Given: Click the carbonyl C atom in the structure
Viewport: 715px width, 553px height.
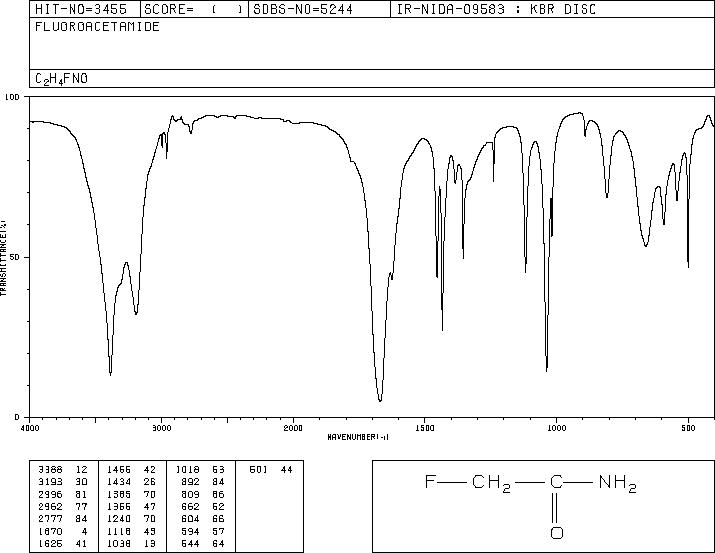Looking at the screenshot, I should (556, 481).
